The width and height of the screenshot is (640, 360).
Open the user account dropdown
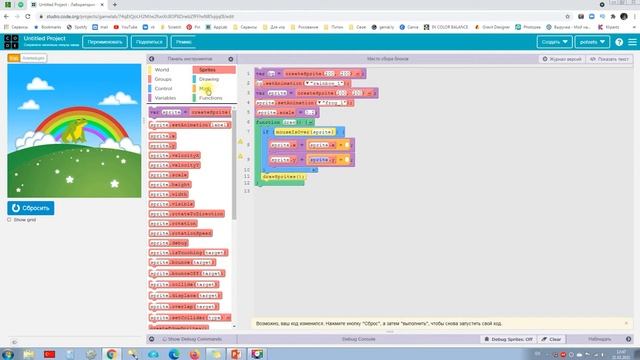[592, 42]
